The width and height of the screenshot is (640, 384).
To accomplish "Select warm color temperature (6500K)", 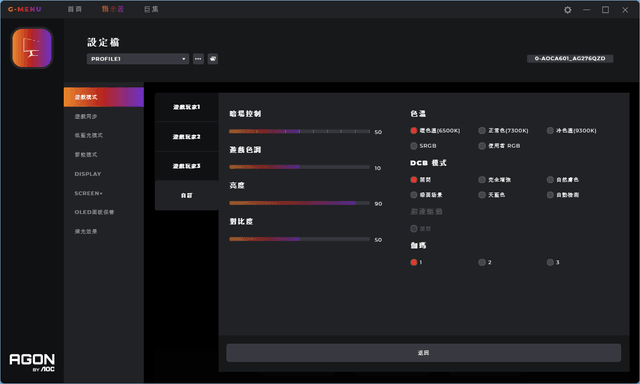I will coord(413,131).
